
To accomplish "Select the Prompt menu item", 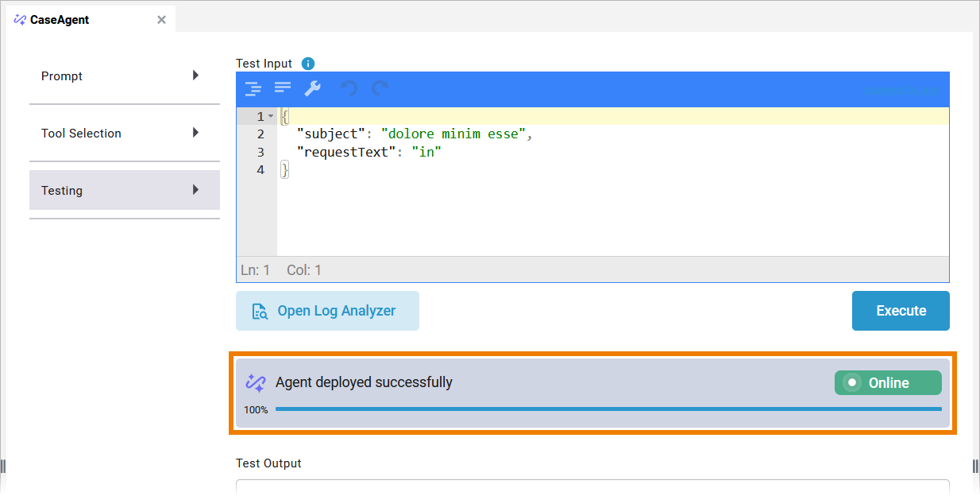I will tap(62, 76).
